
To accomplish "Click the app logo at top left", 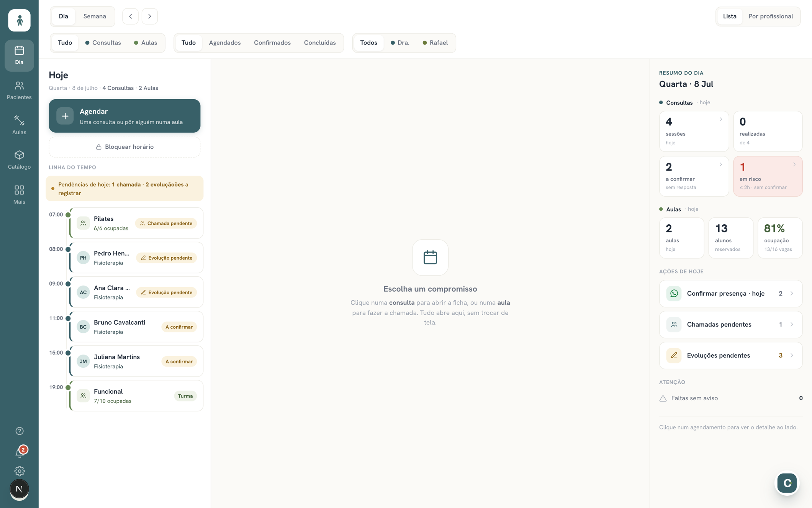I will (x=19, y=20).
